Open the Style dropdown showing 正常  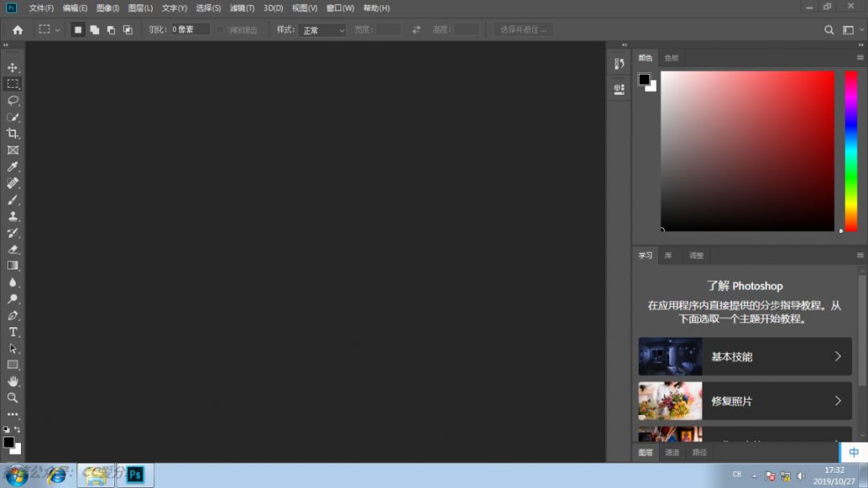322,30
